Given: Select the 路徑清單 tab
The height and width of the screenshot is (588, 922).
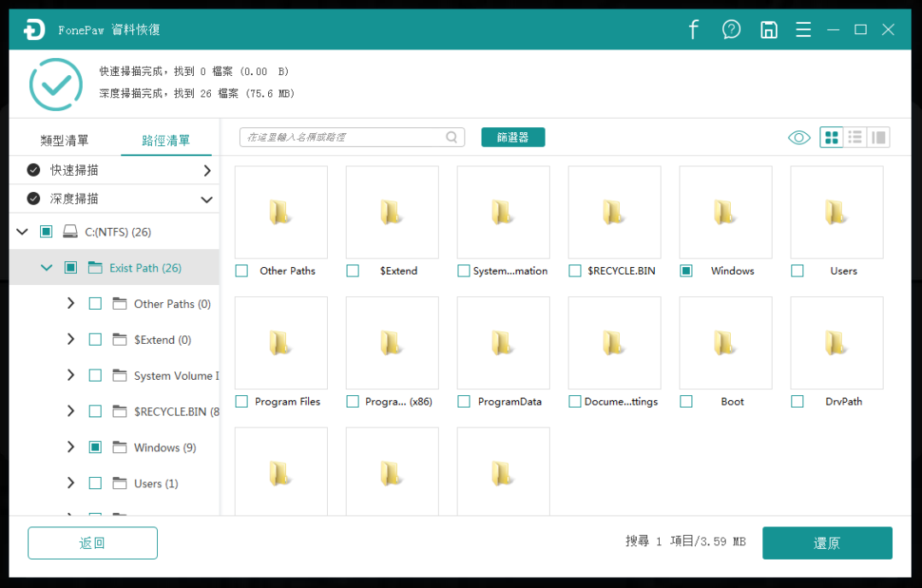Looking at the screenshot, I should coord(166,141).
